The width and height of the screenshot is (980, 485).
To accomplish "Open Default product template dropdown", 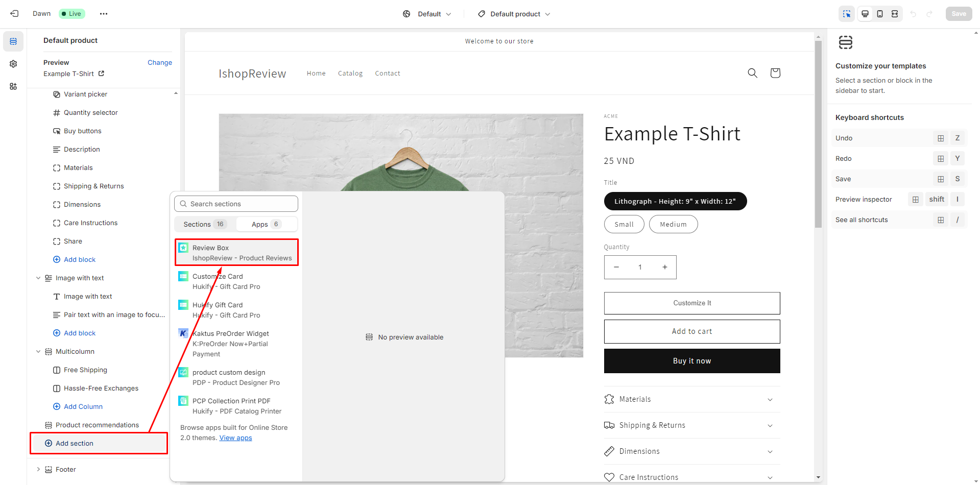I will pos(514,14).
